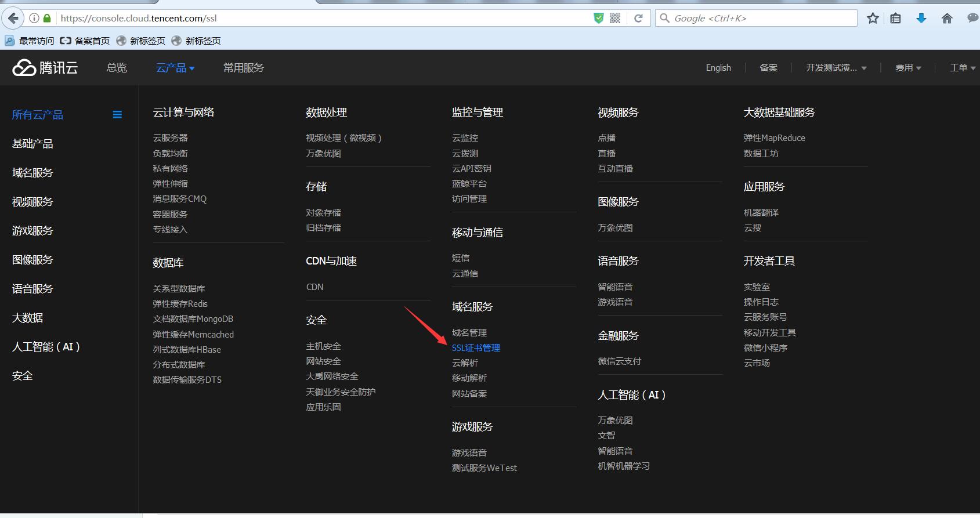Click the SSL证书管理 link
Screen dimensions: 980x518
[x=476, y=347]
